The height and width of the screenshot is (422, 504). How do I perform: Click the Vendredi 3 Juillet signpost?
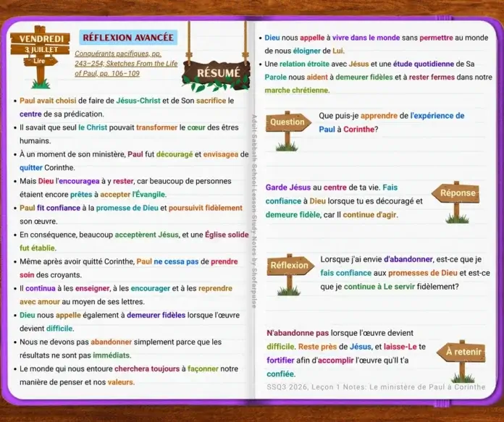click(x=40, y=56)
